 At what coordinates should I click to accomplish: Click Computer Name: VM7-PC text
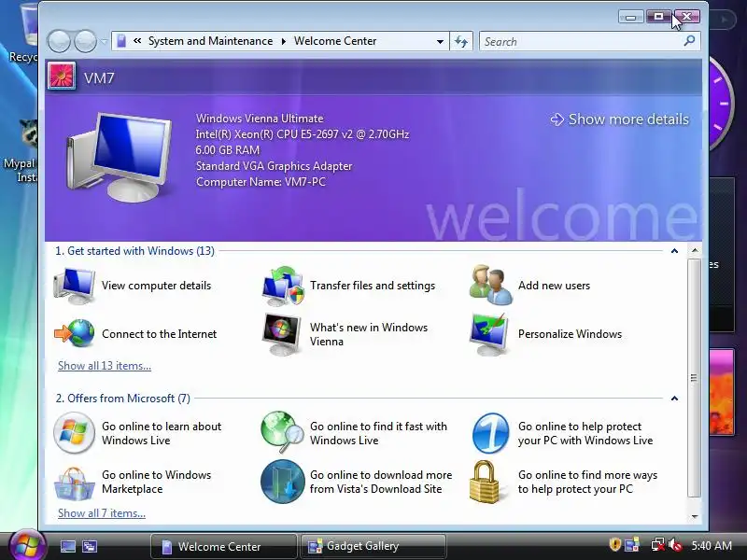[261, 182]
